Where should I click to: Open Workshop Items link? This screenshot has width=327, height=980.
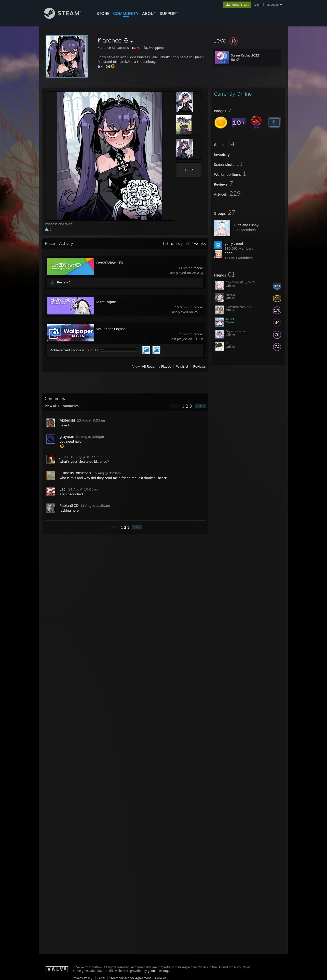[x=229, y=174]
